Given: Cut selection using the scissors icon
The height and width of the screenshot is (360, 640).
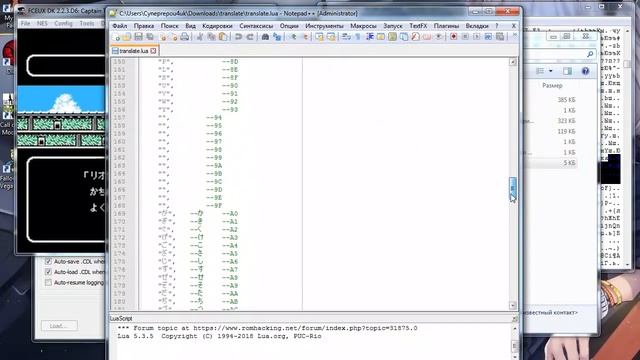Looking at the screenshot, I should tap(200, 37).
